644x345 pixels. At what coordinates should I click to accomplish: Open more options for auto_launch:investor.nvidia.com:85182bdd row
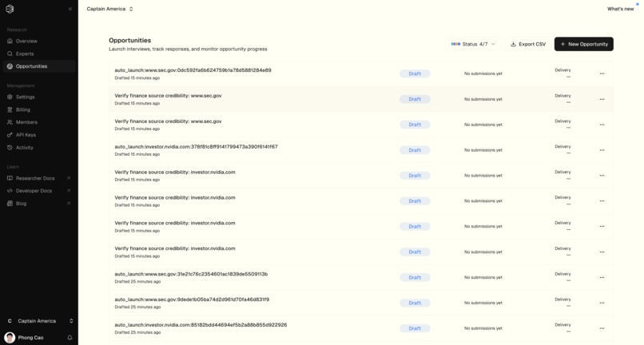tap(602, 328)
